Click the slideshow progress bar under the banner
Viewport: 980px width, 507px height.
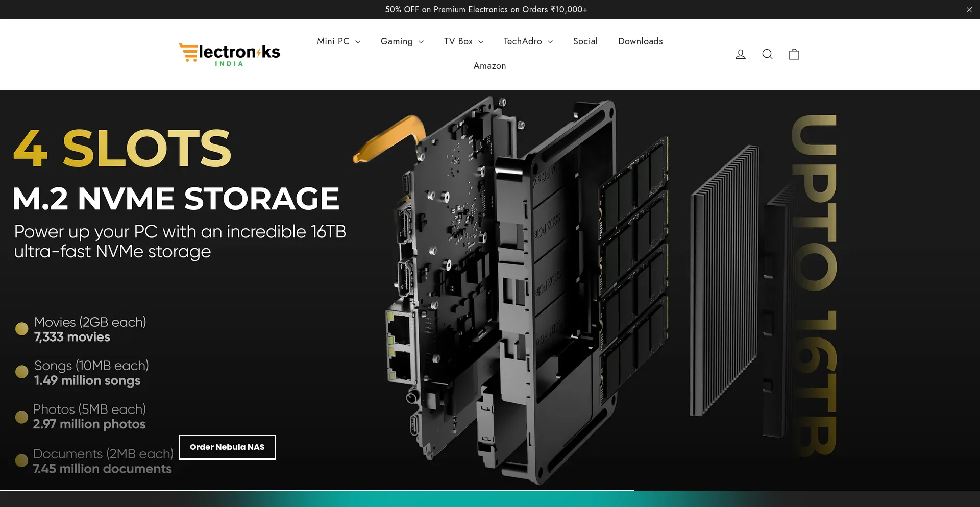316,490
